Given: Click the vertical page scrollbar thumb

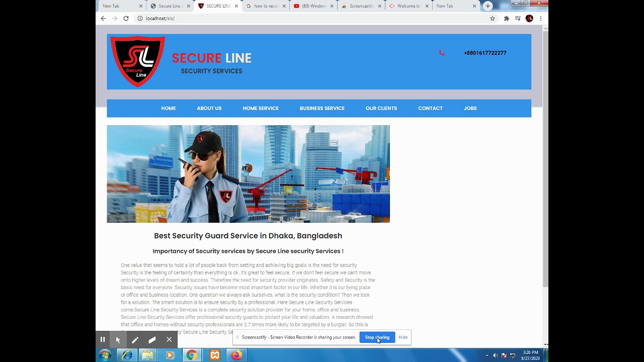Looking at the screenshot, I should click(546, 158).
